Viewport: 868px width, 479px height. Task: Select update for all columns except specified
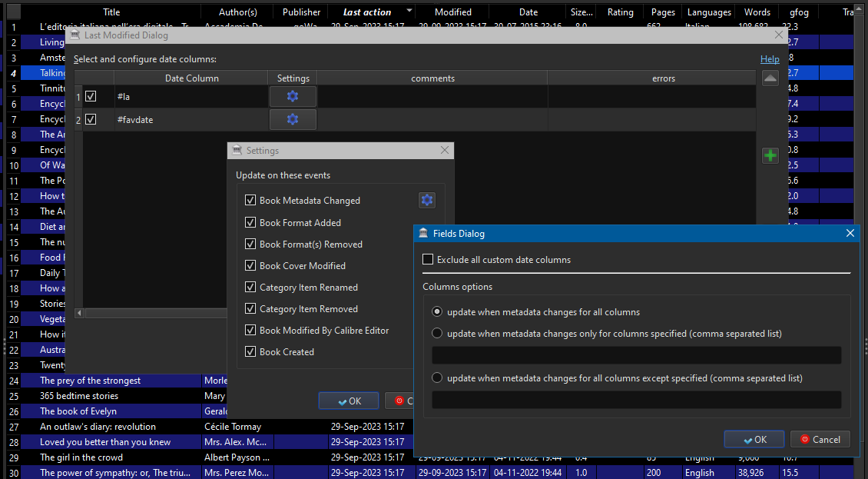point(437,378)
